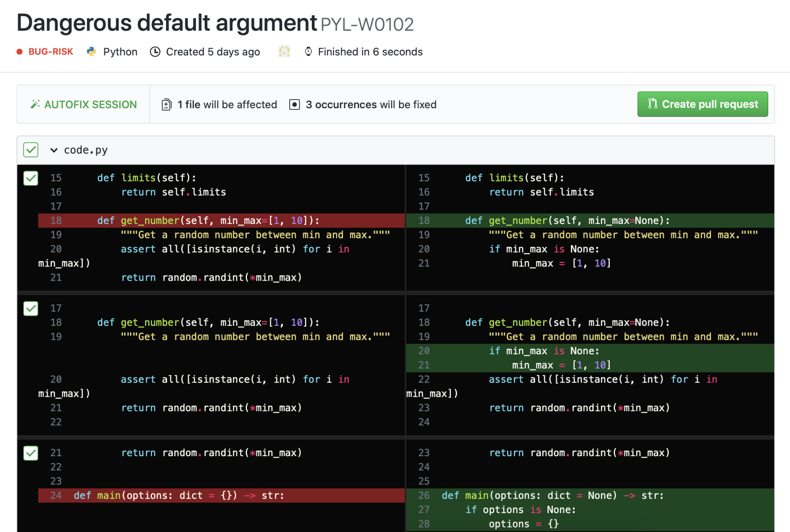This screenshot has width=790, height=532.
Task: Uncheck the code.py file checkbox
Action: coord(30,150)
